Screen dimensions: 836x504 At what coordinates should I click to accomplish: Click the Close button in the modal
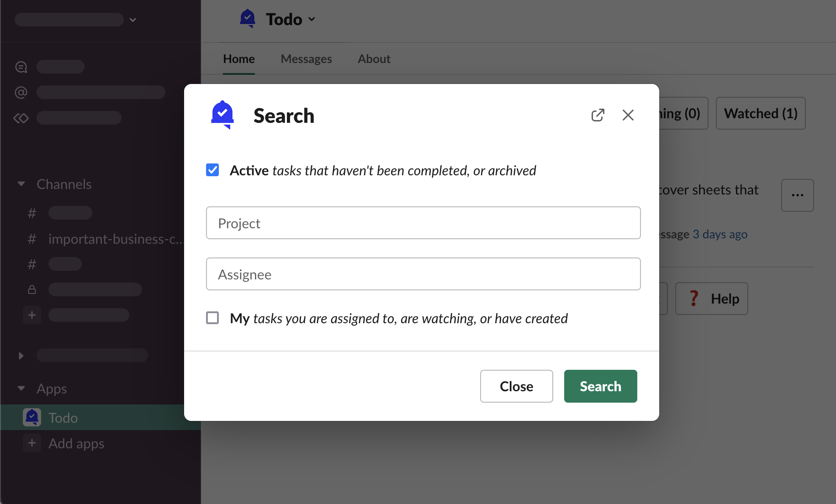pyautogui.click(x=516, y=386)
